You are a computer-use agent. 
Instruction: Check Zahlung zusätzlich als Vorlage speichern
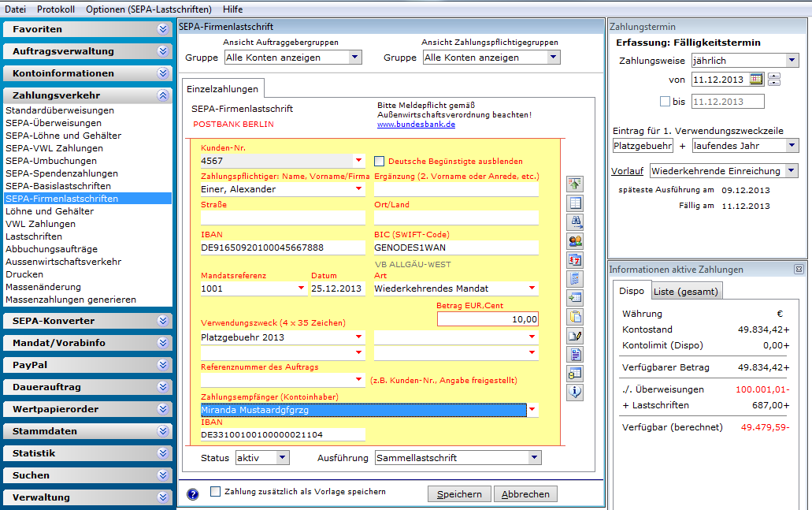pos(216,491)
